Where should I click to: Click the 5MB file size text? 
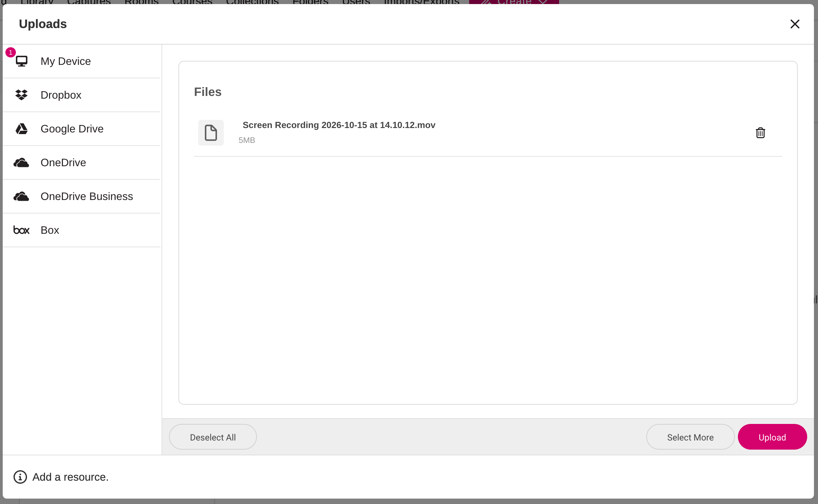click(x=247, y=140)
